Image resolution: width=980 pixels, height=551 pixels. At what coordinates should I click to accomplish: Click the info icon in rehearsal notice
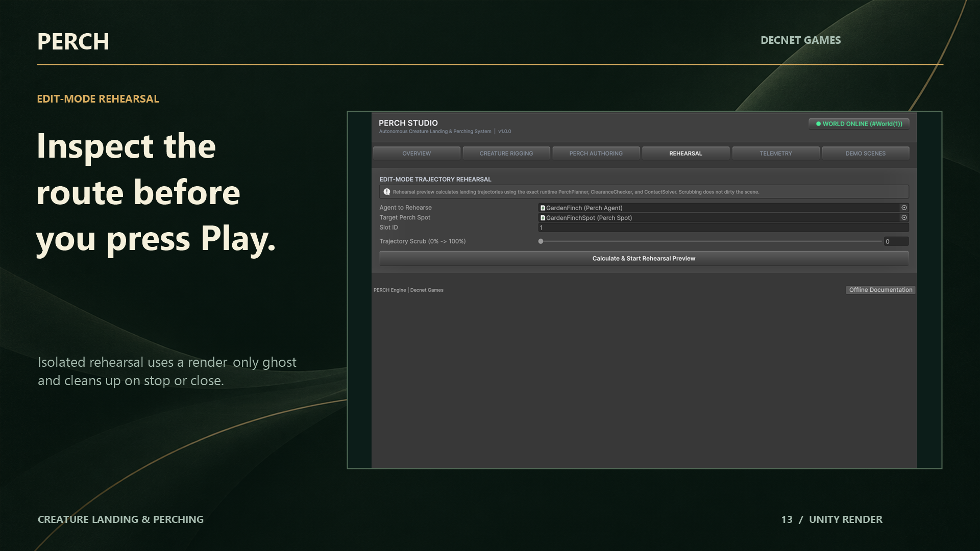click(x=387, y=192)
